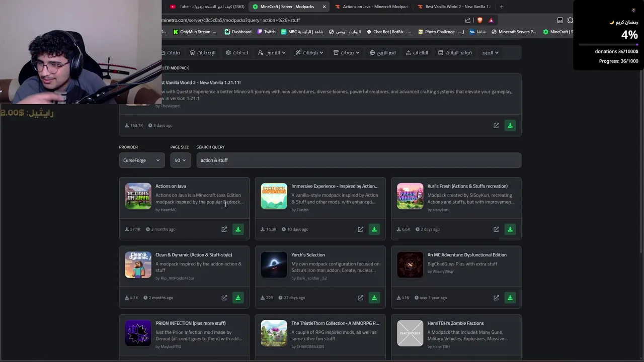Open the OnlyMuh Stream bookmark
This screenshot has width=644, height=362.
pos(194,32)
